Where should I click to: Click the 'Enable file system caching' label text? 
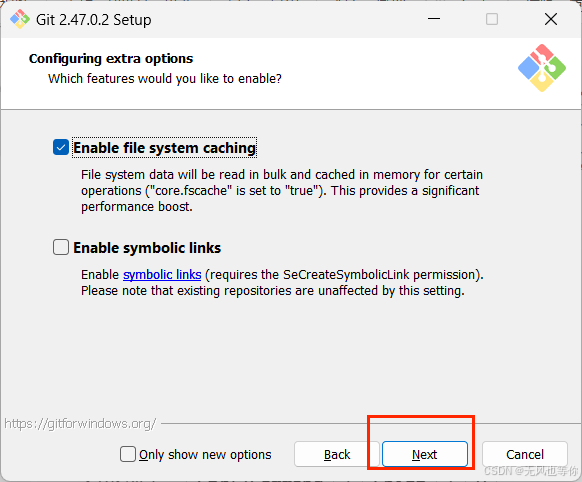click(164, 148)
